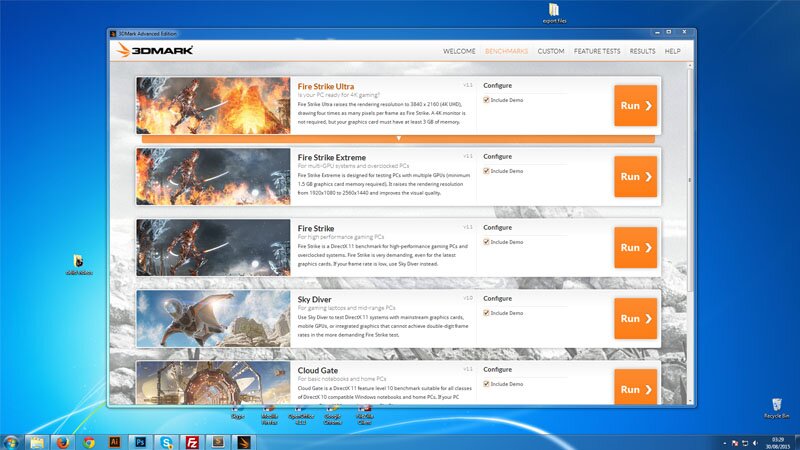Image resolution: width=800 pixels, height=450 pixels.
Task: Click the Fire Strike Ultra thumbnail image
Action: click(x=213, y=106)
